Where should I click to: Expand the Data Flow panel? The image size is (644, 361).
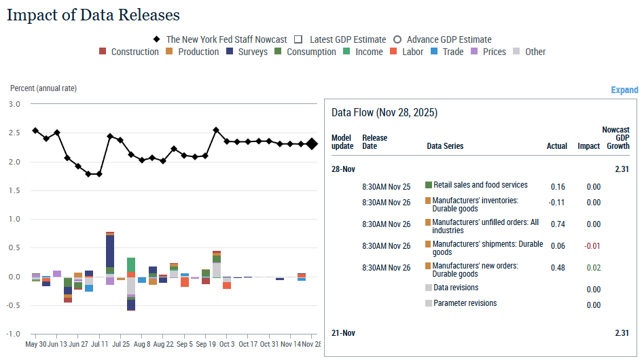[x=624, y=90]
